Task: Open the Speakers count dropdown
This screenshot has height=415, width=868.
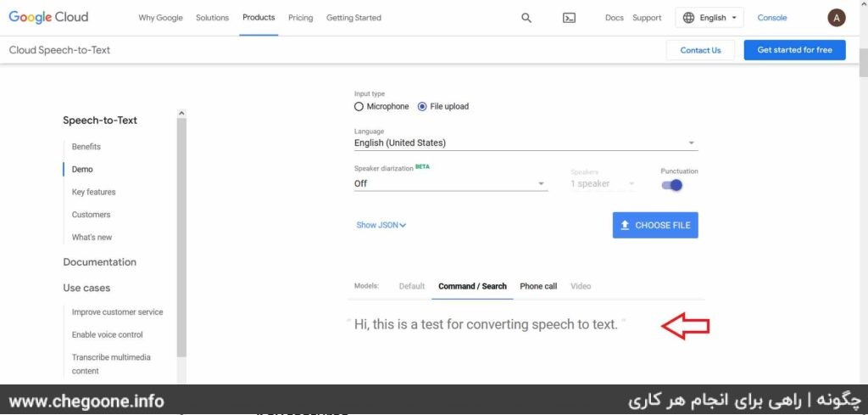Action: (x=603, y=184)
